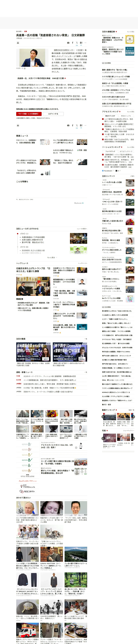Click next arrow on 写真 photo carousel
The height and width of the screenshot is (644, 138).
133,438
